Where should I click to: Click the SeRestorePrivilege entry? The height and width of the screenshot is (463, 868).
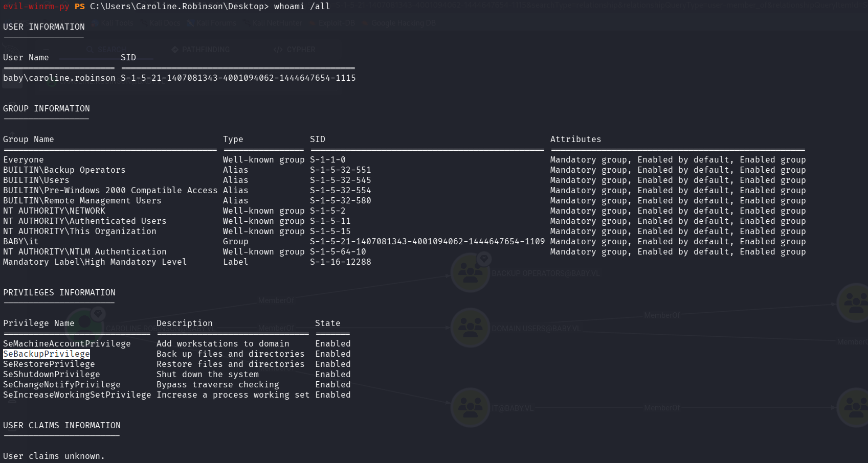point(49,364)
